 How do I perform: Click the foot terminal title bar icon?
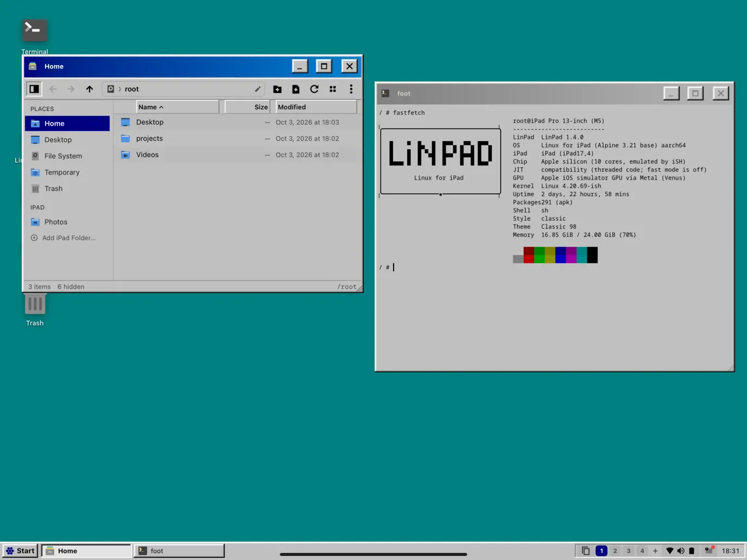tap(385, 93)
